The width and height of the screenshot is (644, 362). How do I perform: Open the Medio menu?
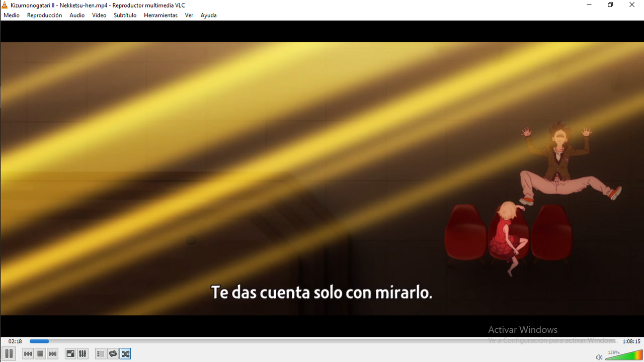tap(12, 15)
